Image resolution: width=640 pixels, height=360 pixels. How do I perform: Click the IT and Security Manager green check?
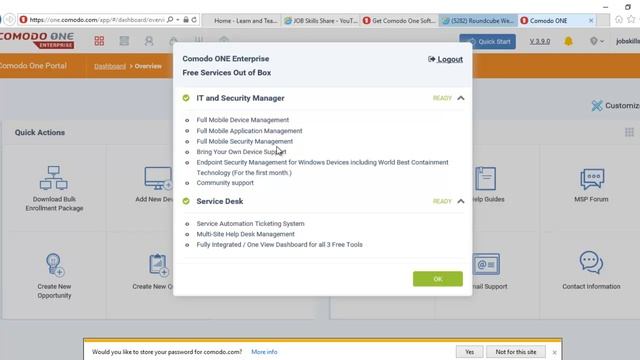point(186,98)
